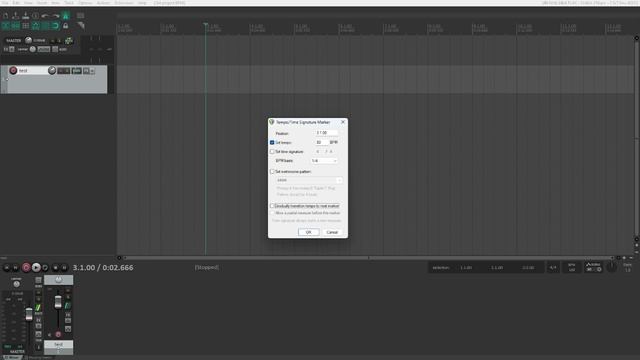The height and width of the screenshot is (360, 640).
Task: Click the 'test' channel fader in mixer
Action: (x=58, y=302)
